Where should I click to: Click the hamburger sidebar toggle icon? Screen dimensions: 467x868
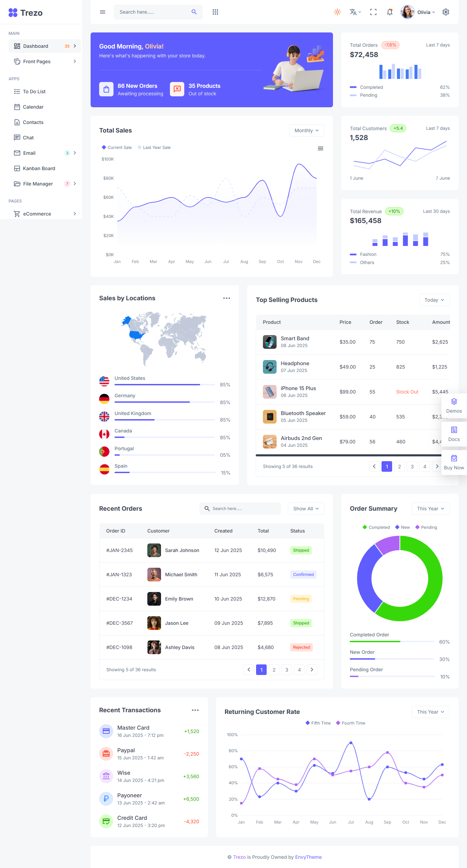[x=102, y=12]
